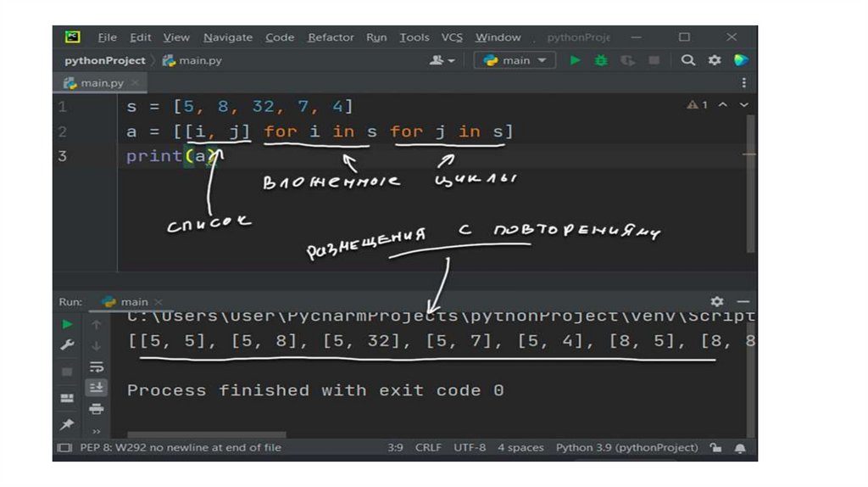Hide the Run tool window with minus icon
The image size is (868, 487).
(743, 301)
